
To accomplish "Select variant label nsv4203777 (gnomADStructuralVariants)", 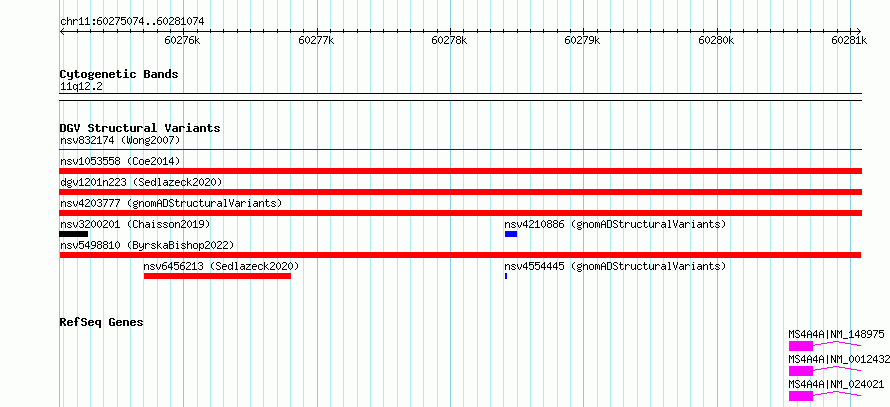I will coord(171,203).
